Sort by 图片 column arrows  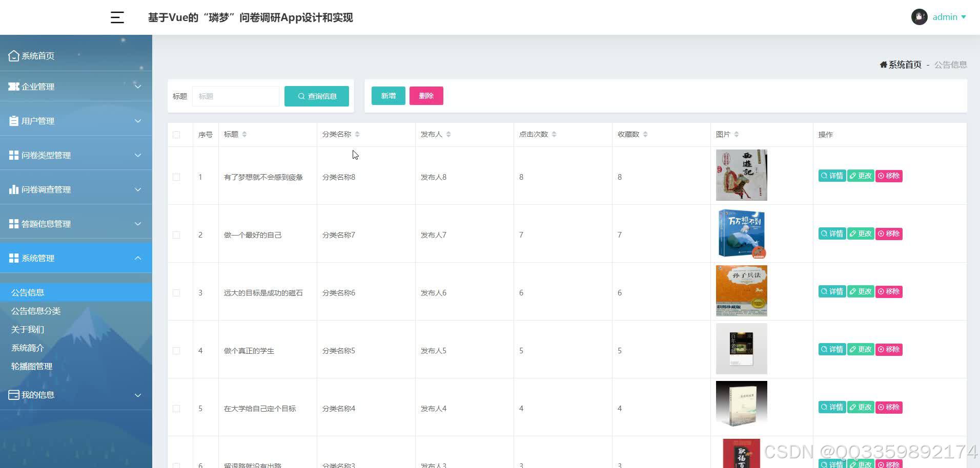point(737,134)
